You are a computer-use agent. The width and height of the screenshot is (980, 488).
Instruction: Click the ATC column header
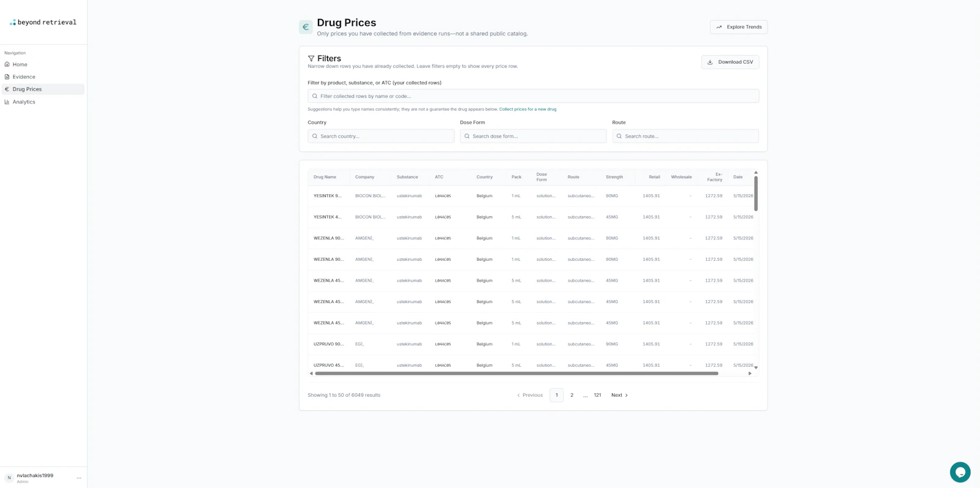click(439, 177)
